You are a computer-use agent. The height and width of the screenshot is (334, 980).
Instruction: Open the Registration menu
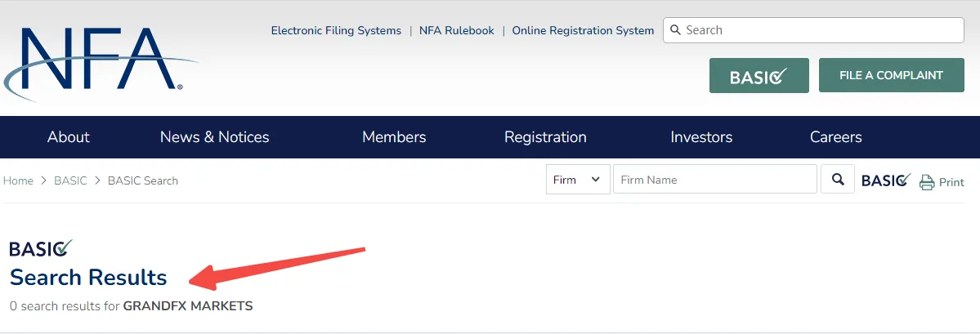pyautogui.click(x=546, y=136)
